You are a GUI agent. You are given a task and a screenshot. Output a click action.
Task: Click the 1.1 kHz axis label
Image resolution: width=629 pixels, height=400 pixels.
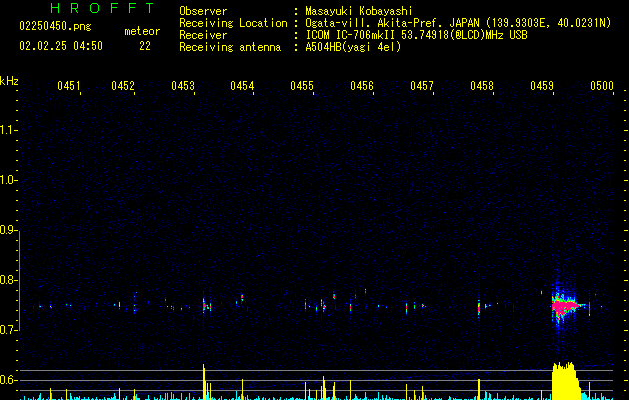[x=8, y=130]
